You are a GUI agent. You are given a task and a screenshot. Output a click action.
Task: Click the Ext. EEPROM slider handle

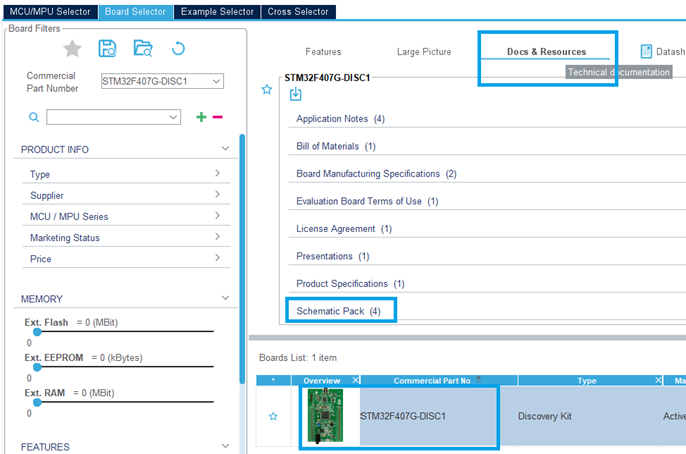(37, 367)
